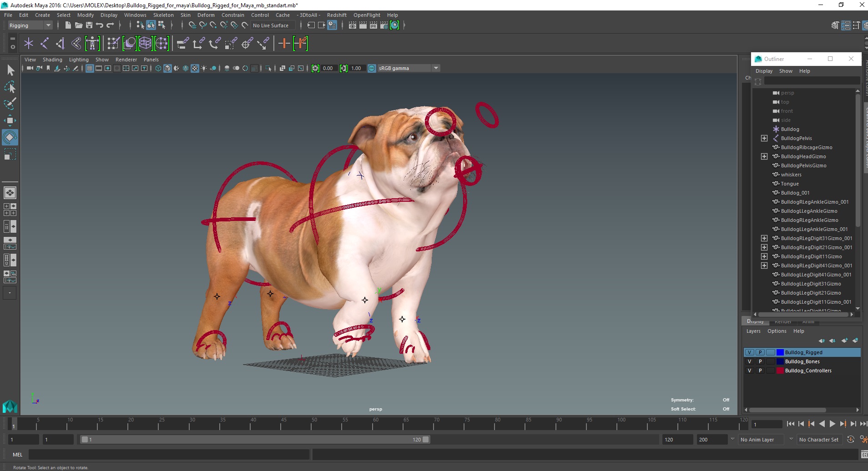This screenshot has height=471, width=868.
Task: Toggle visibility V of Bulldog_Rigged layer
Action: click(x=750, y=352)
